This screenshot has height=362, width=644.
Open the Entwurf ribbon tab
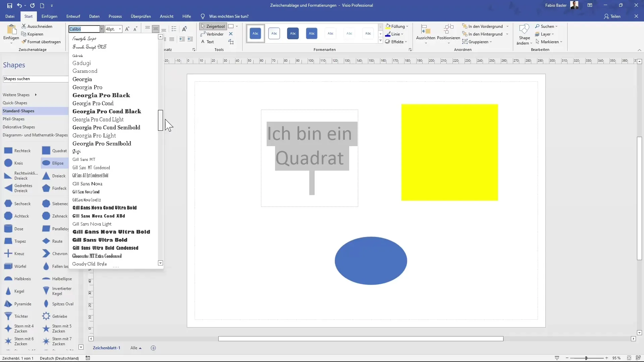point(73,16)
